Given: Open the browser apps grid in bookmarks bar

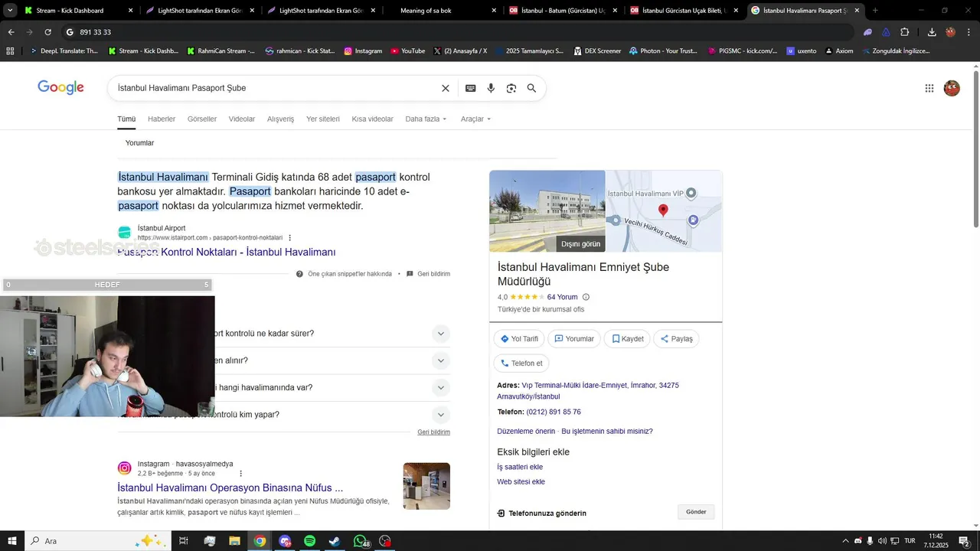Looking at the screenshot, I should 10,51.
